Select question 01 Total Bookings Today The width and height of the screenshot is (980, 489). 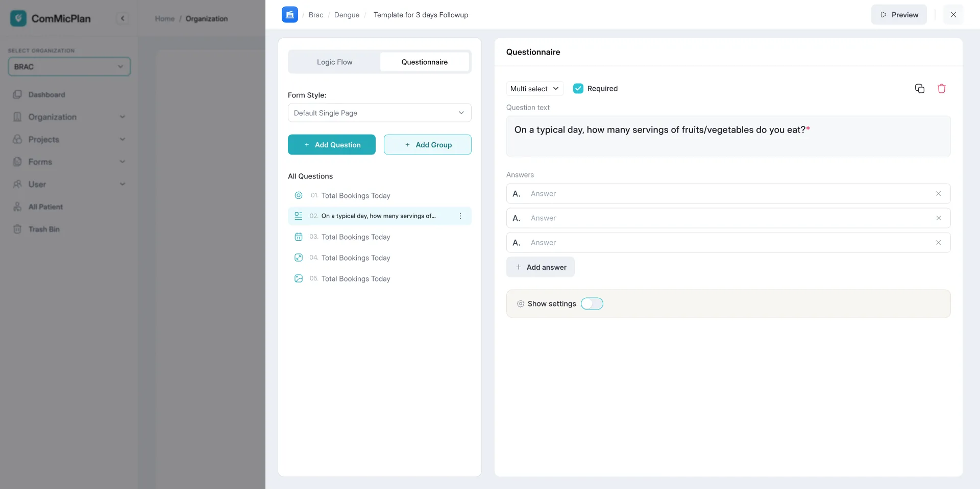pyautogui.click(x=380, y=195)
